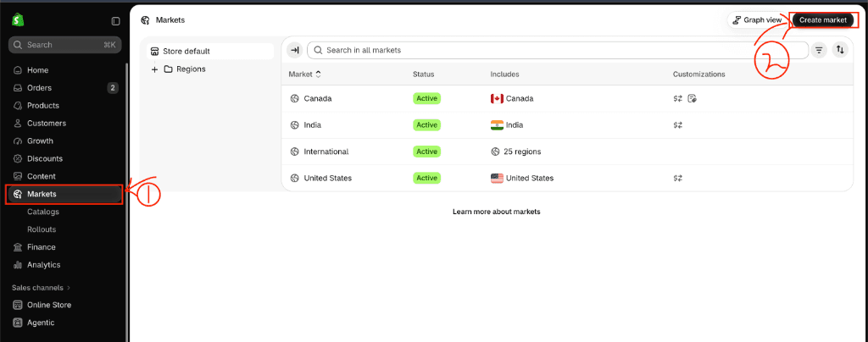The image size is (868, 342).
Task: Open Customers in the sidebar
Action: [x=64, y=124]
